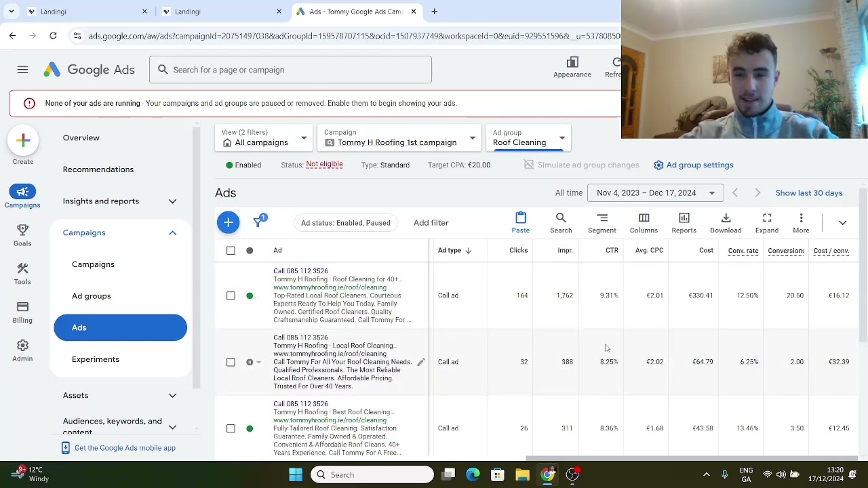This screenshot has height=488, width=868.
Task: Sort by the Ad type column header
Action: click(454, 251)
